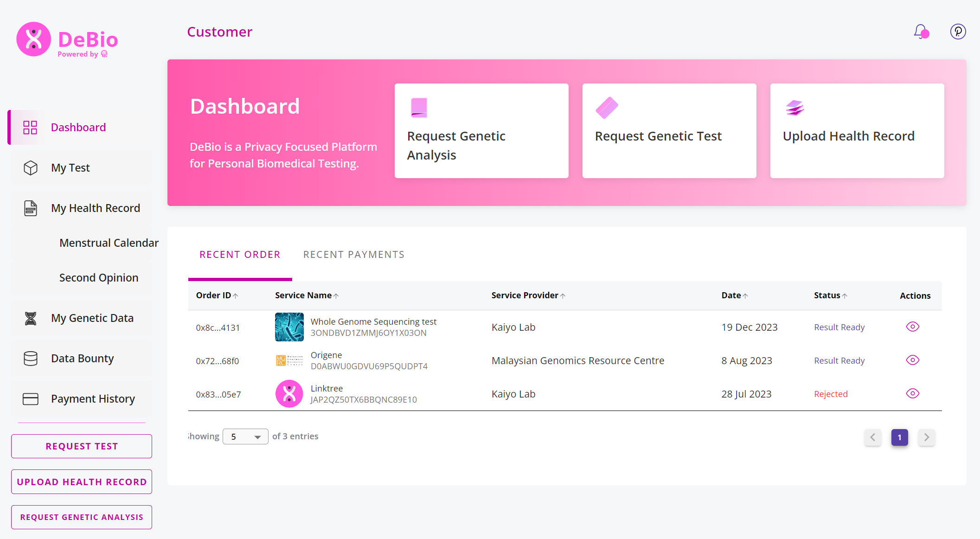Click the UPLOAD HEALTH RECORD sidebar button

(82, 482)
